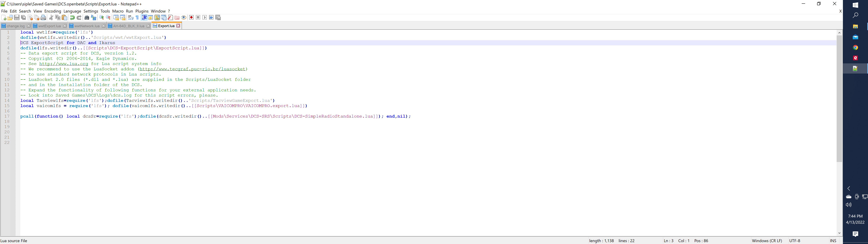Zoom out using the magnifier minus icon
Image resolution: width=868 pixels, height=244 pixels.
point(108,17)
